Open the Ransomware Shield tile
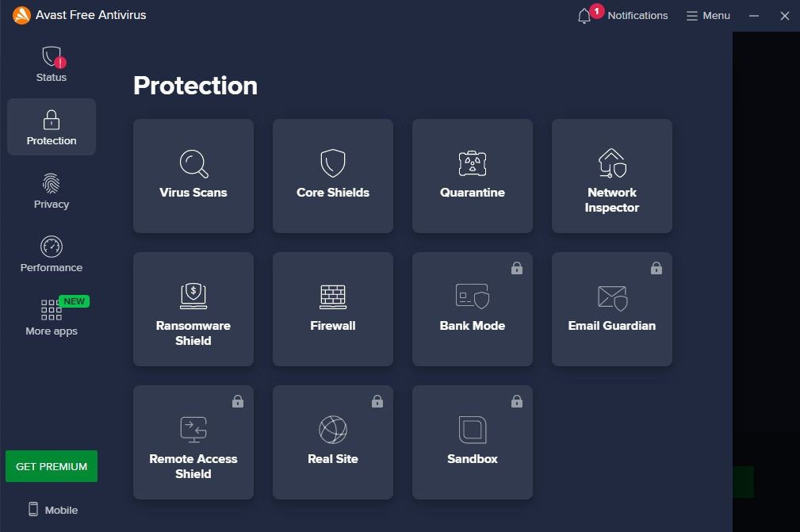This screenshot has width=800, height=532. 193,309
